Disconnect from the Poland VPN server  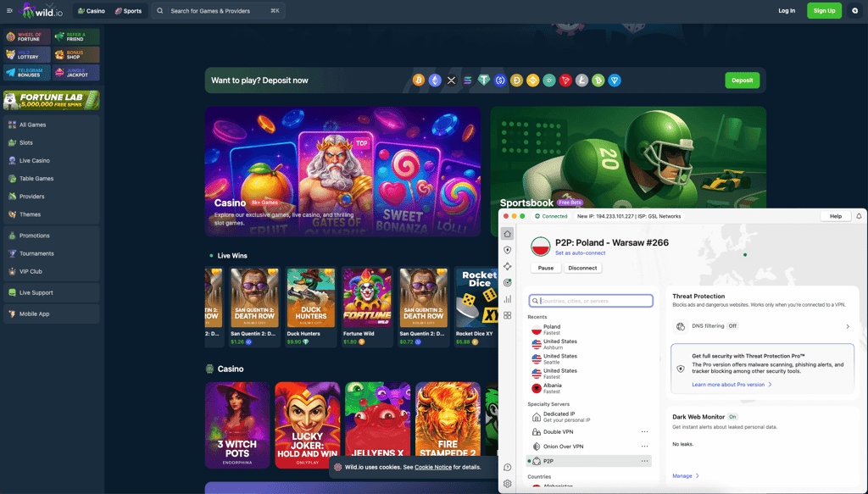coord(582,268)
